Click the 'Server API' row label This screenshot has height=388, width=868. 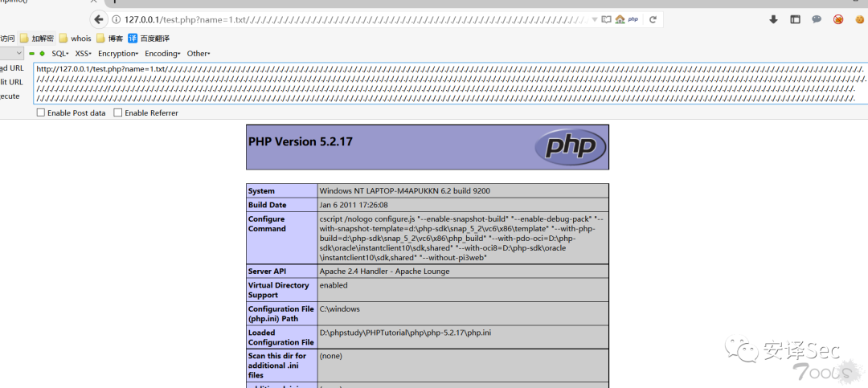tap(267, 272)
